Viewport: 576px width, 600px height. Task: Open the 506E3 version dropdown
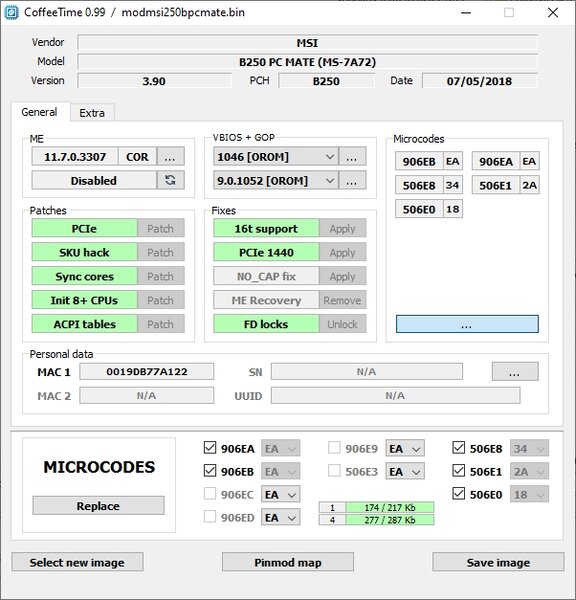coord(405,471)
